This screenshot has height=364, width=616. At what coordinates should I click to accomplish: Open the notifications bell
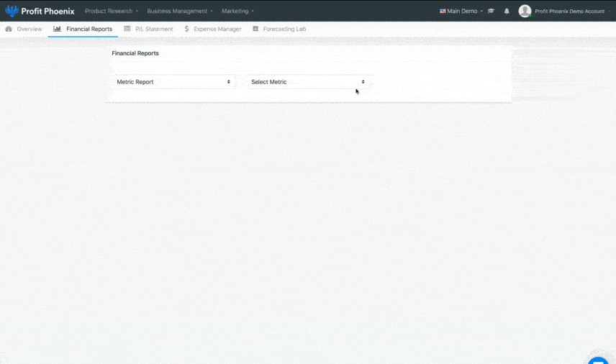tap(507, 11)
